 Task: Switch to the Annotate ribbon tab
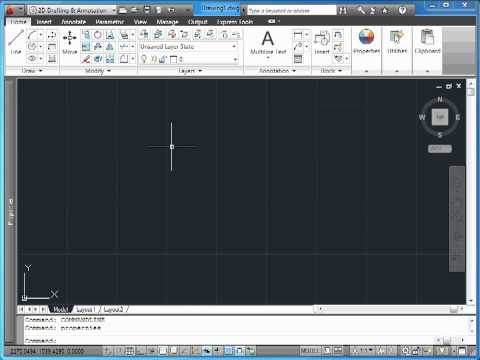[x=74, y=22]
